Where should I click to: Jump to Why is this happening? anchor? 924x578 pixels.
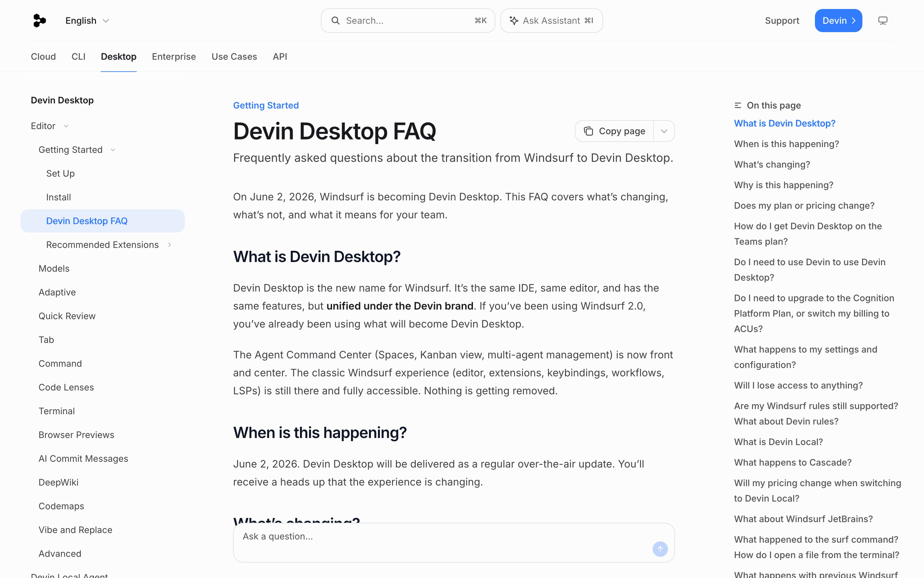click(x=783, y=185)
